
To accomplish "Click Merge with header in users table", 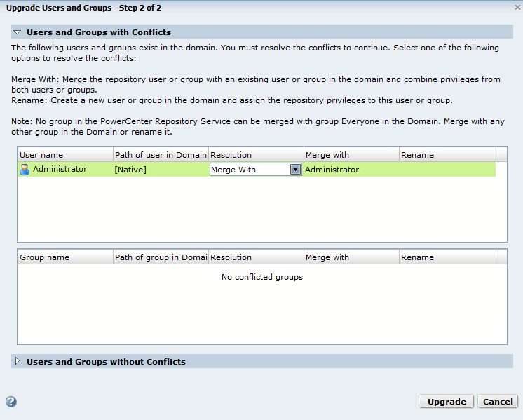I will point(351,155).
